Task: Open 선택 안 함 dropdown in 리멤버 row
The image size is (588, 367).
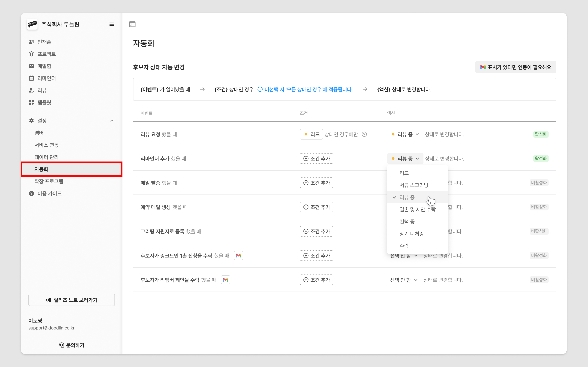Action: (404, 280)
